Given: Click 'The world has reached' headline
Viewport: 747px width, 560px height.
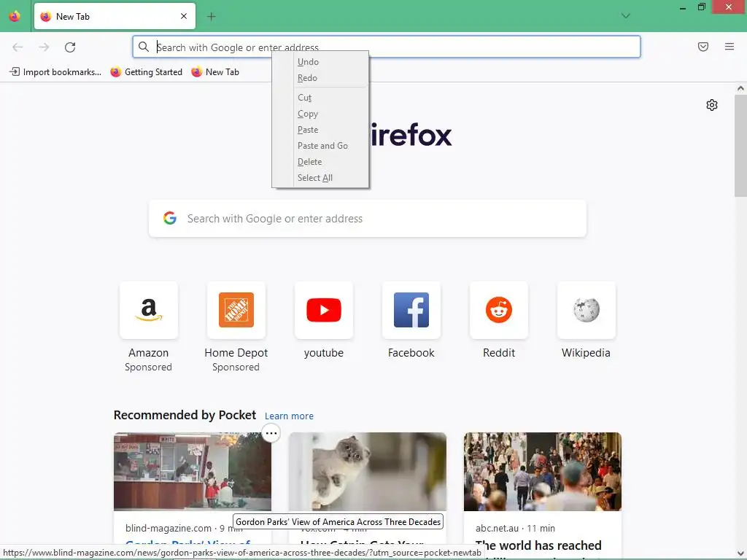Looking at the screenshot, I should tap(539, 545).
